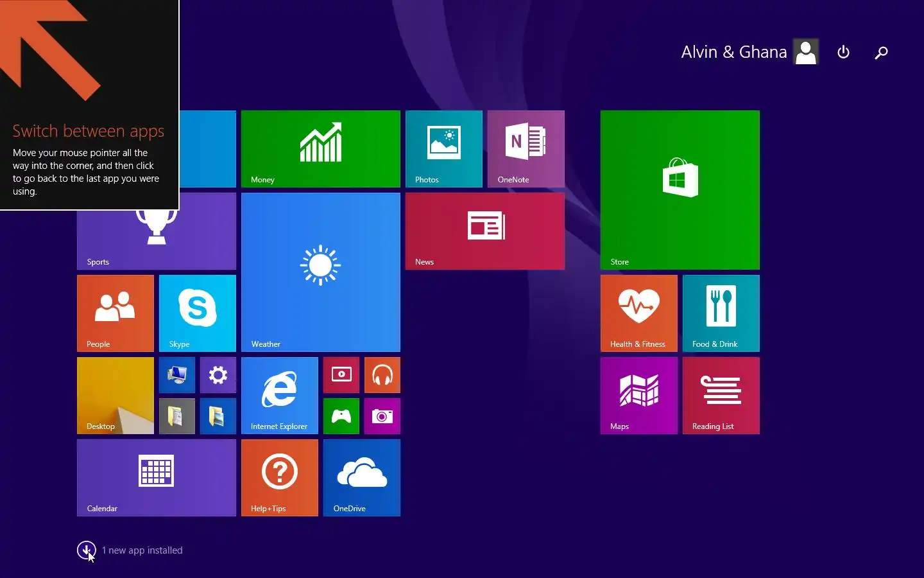
Task: Launch the Camera tile
Action: coord(382,416)
